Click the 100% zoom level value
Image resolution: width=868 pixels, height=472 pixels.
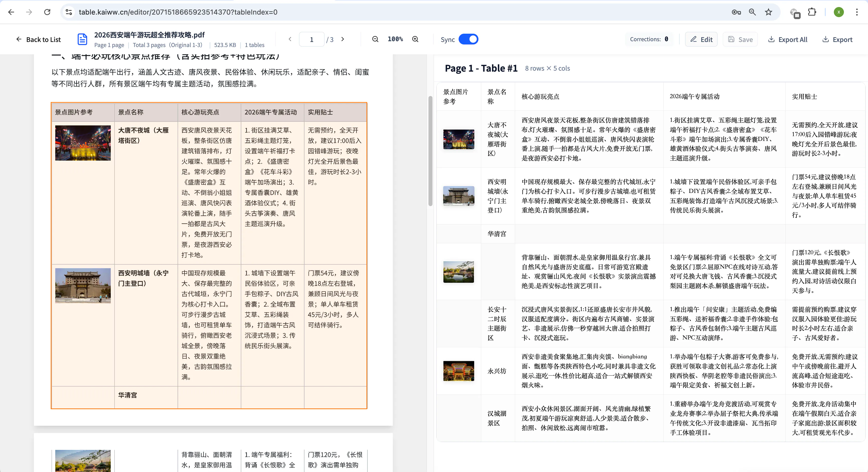pyautogui.click(x=395, y=39)
